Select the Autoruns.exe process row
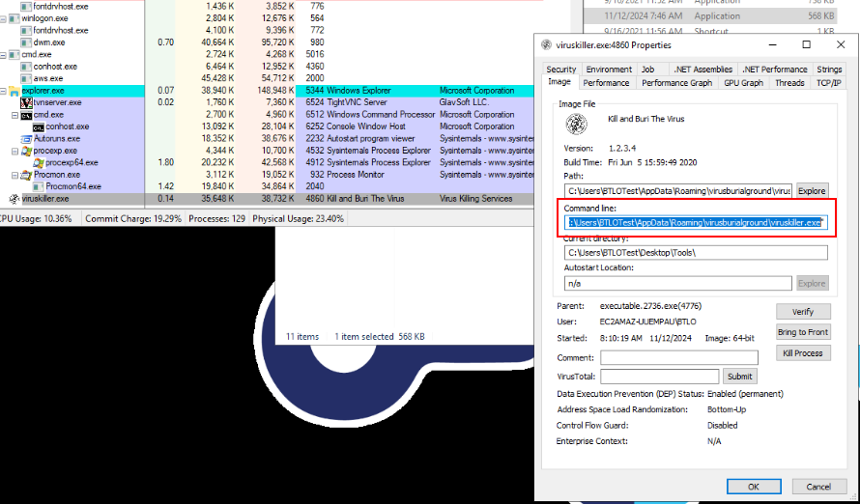The width and height of the screenshot is (860, 504). coord(267,139)
